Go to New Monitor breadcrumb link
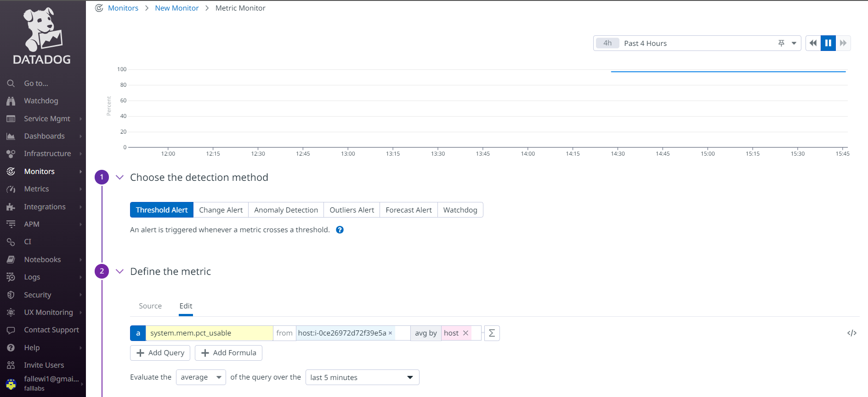This screenshot has width=868, height=397. click(177, 8)
